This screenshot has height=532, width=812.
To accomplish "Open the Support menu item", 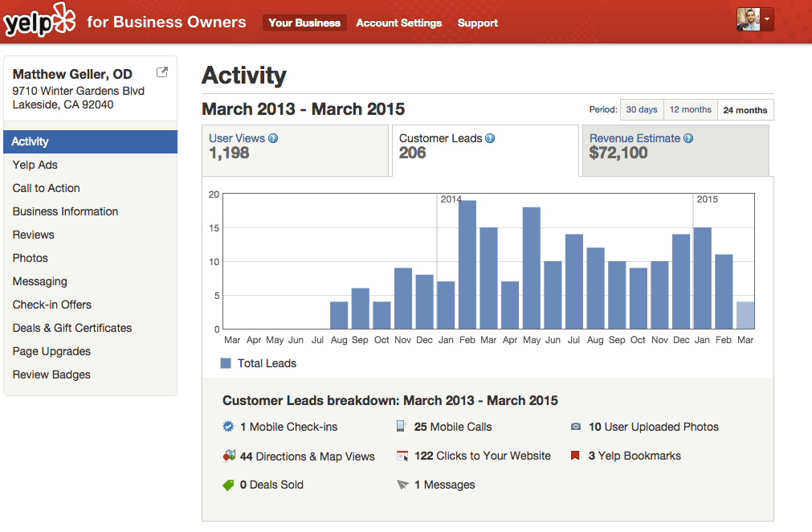I will click(477, 23).
